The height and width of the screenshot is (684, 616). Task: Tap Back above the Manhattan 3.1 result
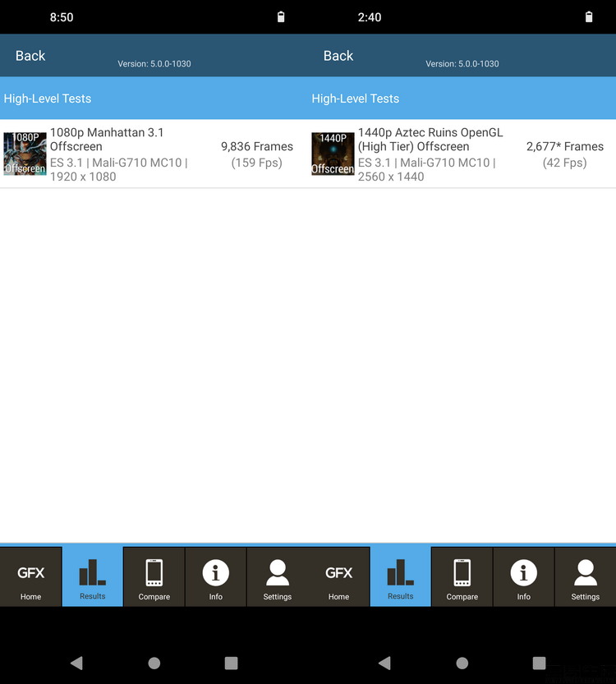pos(30,56)
